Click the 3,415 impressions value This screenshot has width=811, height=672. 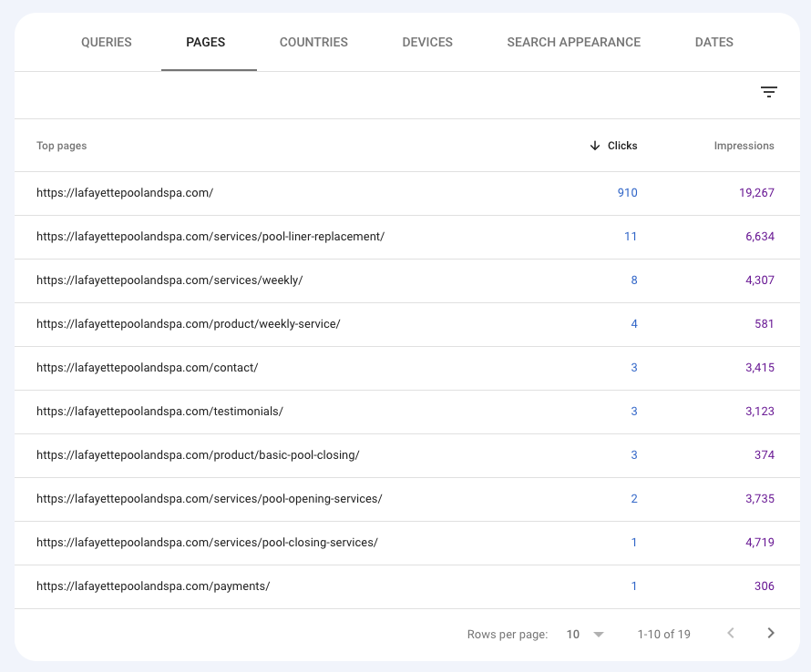(760, 368)
